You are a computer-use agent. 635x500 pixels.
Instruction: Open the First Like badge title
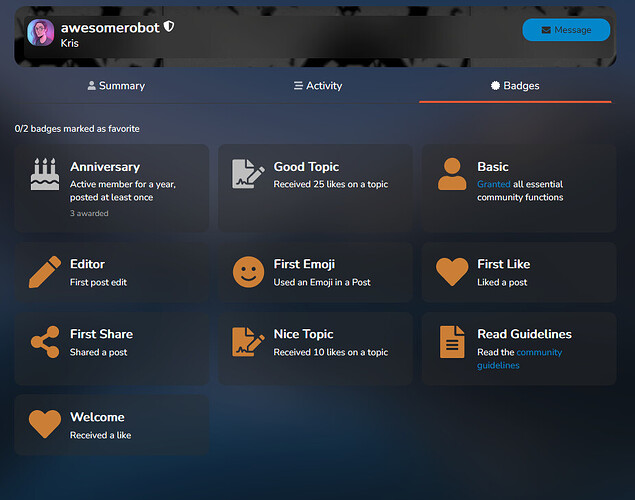[504, 264]
